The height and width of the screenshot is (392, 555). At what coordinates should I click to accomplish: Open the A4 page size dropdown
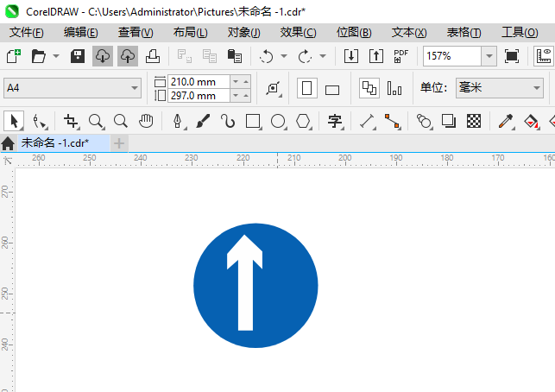pos(73,88)
